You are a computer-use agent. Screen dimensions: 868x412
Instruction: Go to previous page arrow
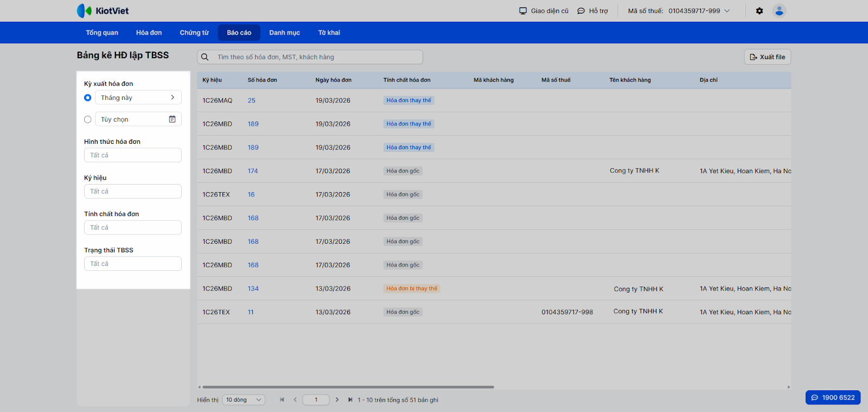click(295, 400)
